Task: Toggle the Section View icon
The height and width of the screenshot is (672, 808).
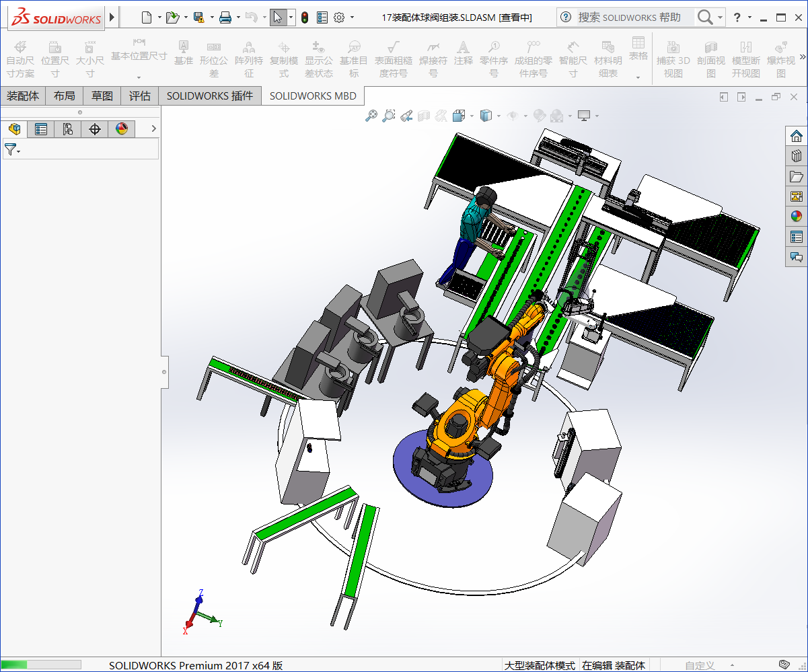Action: pos(424,116)
